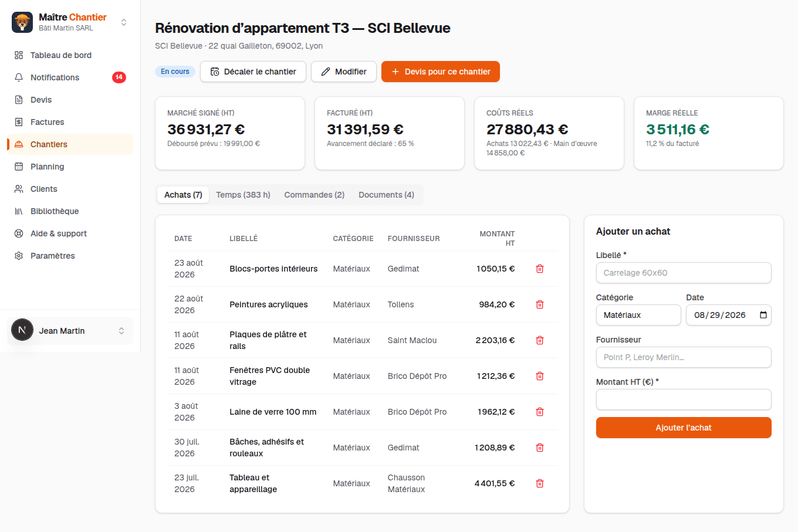The width and height of the screenshot is (798, 532).
Task: Click the Paramètres gear icon
Action: [19, 256]
